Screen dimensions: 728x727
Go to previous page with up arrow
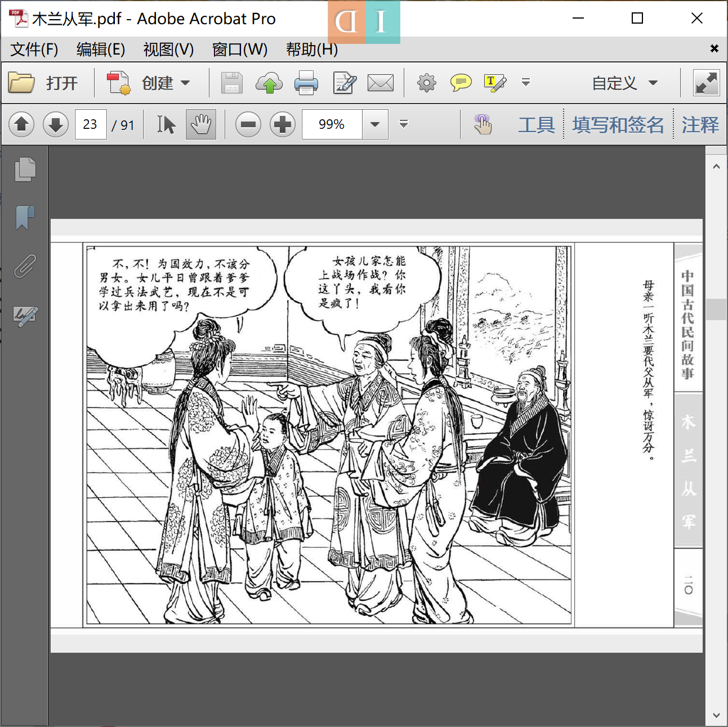[21, 124]
